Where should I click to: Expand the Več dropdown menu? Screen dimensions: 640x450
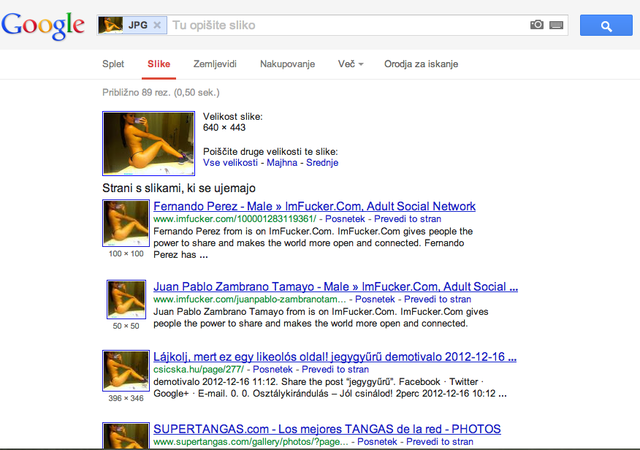pos(350,64)
